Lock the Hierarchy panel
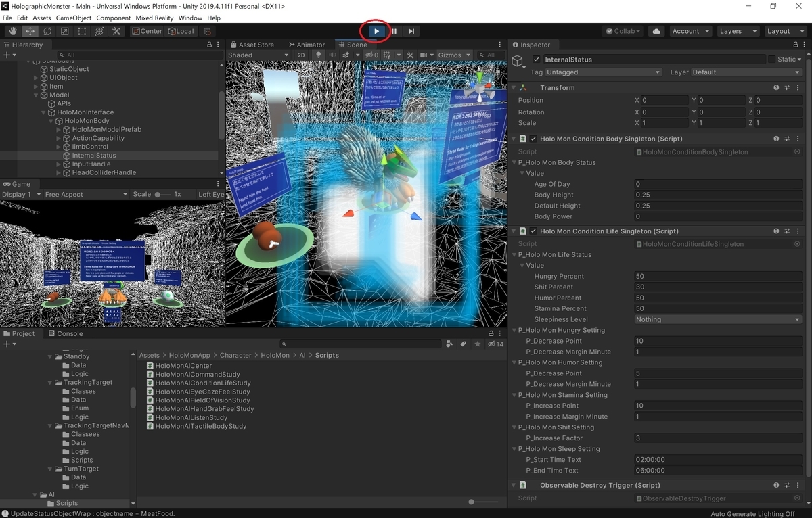The image size is (812, 518). click(210, 45)
